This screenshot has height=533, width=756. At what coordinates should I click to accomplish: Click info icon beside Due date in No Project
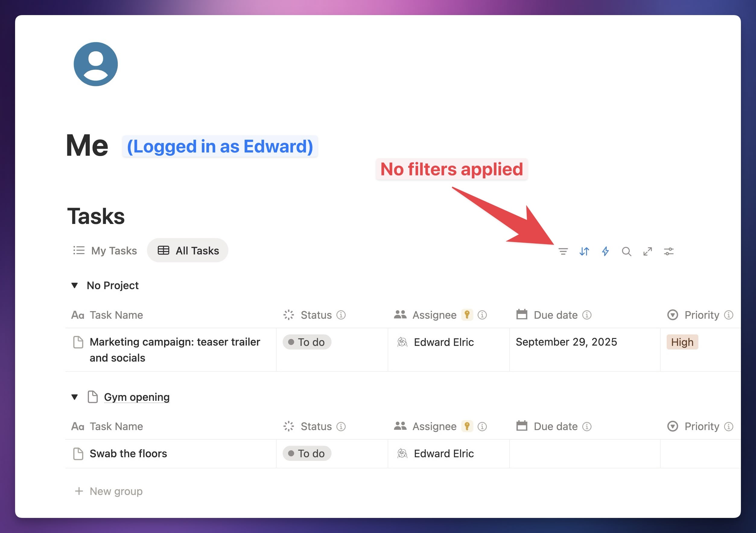pos(587,315)
